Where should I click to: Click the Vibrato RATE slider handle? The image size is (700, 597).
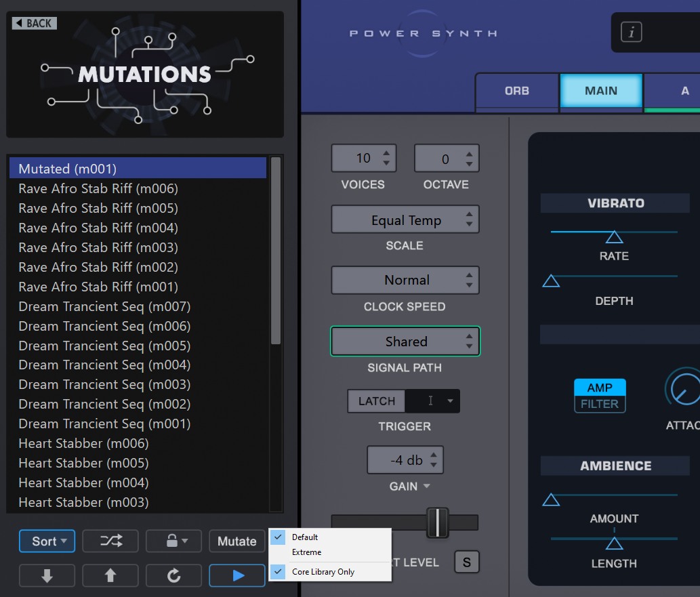(x=614, y=237)
